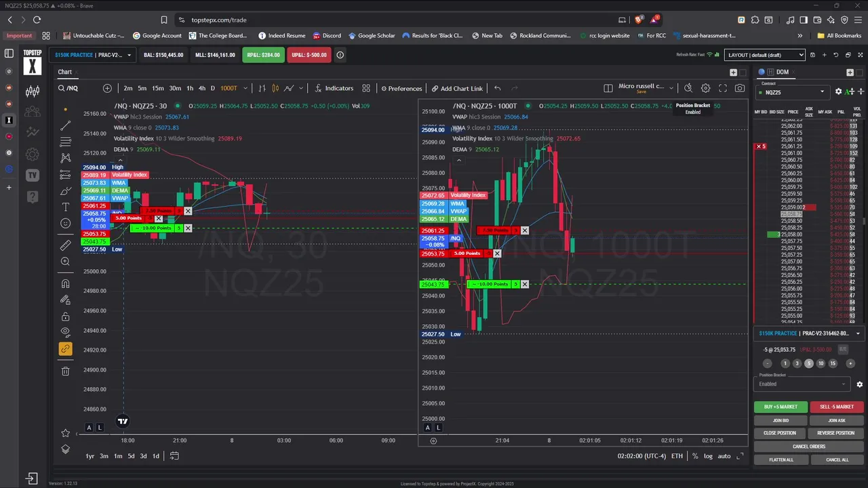Open chart settings gear in the toolbar

pos(705,88)
